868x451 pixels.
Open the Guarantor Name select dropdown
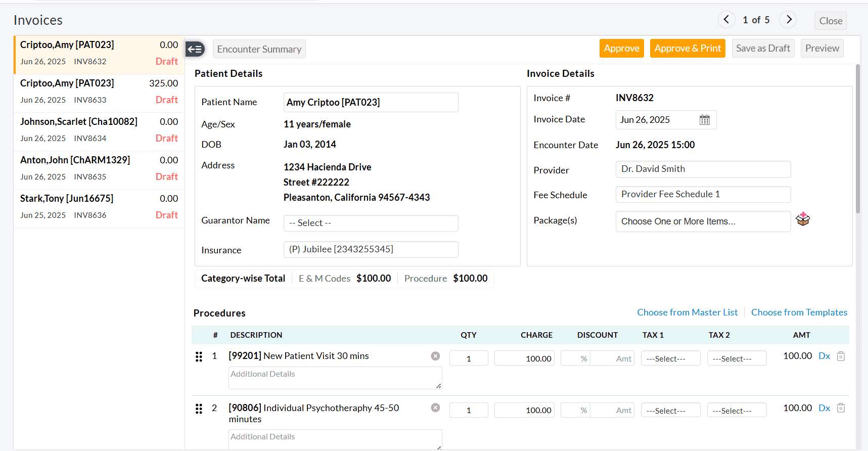coord(371,223)
